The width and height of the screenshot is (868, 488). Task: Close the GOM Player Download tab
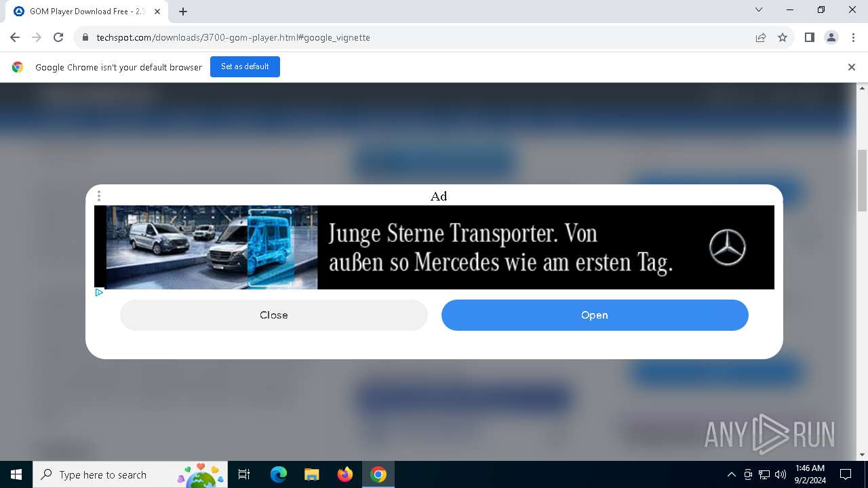pyautogui.click(x=157, y=12)
